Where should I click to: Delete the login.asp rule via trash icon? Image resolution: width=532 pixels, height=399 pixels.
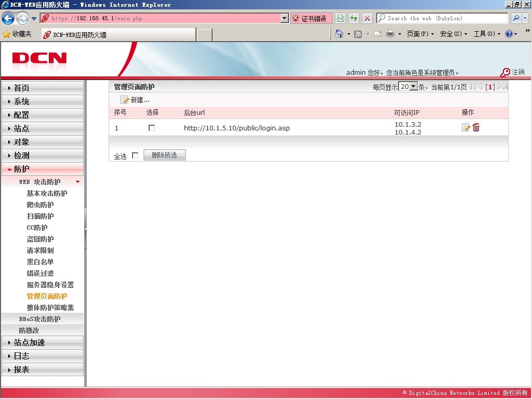[476, 127]
